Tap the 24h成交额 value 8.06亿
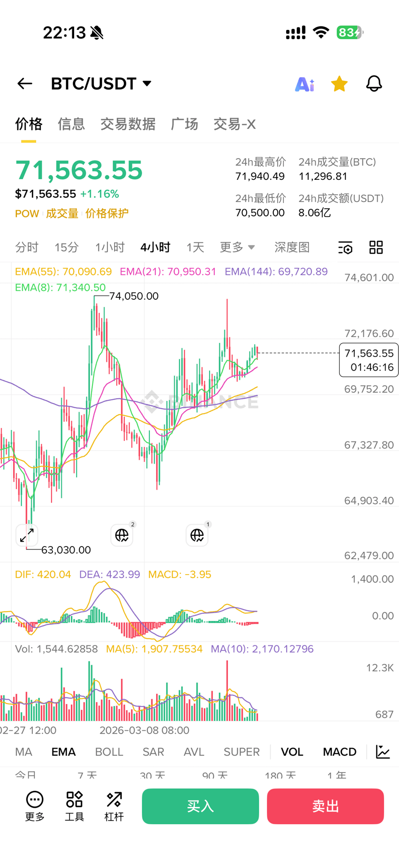This screenshot has height=868, width=399. [x=314, y=213]
